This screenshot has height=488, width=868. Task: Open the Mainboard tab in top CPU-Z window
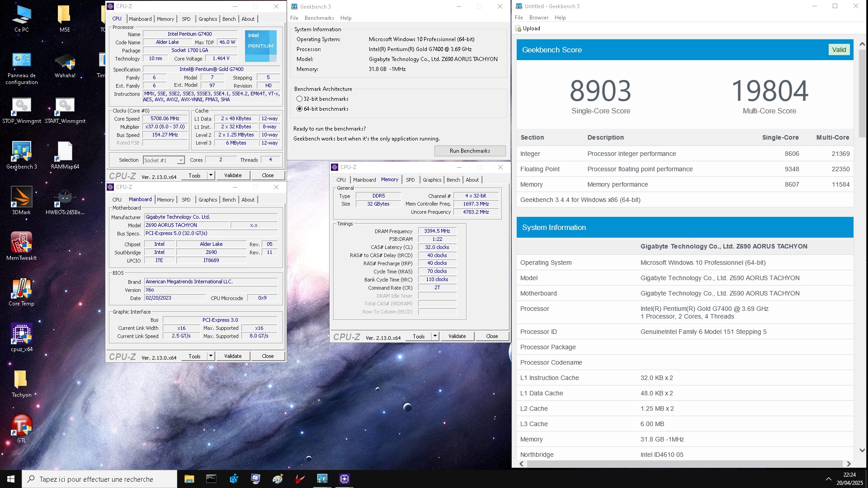tap(140, 19)
